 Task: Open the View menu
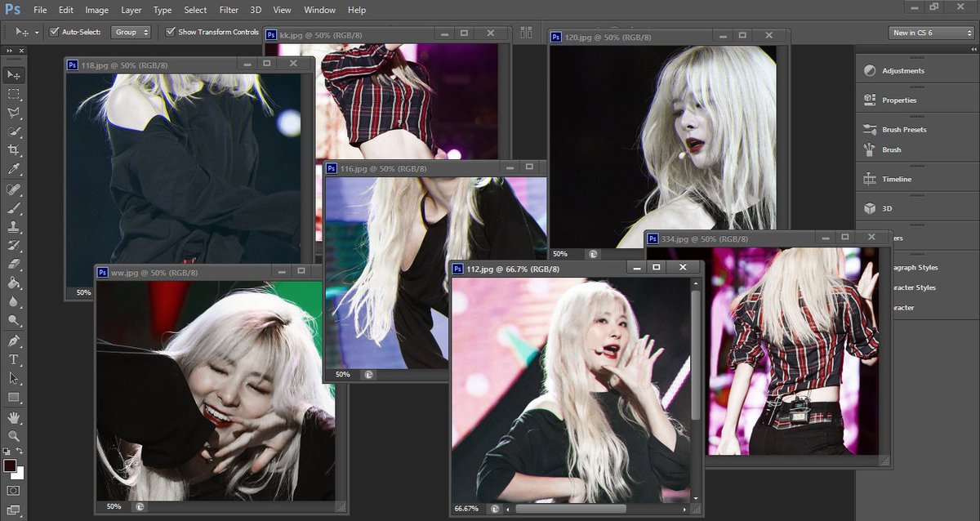pos(283,10)
